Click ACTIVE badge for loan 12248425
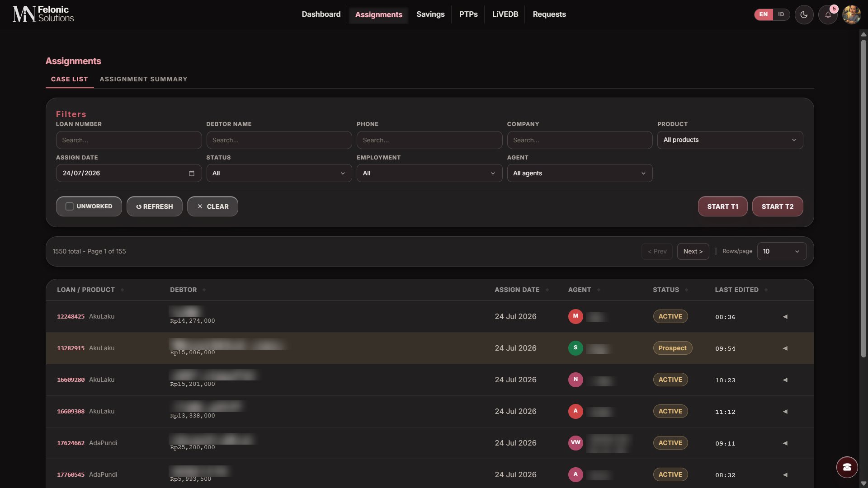The image size is (868, 488). point(670,316)
